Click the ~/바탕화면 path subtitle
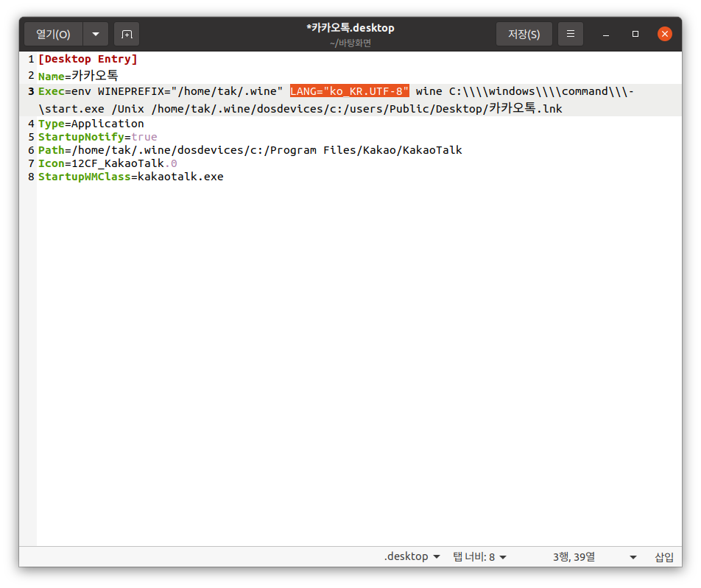Screen dimensions: 701x588 tap(350, 43)
